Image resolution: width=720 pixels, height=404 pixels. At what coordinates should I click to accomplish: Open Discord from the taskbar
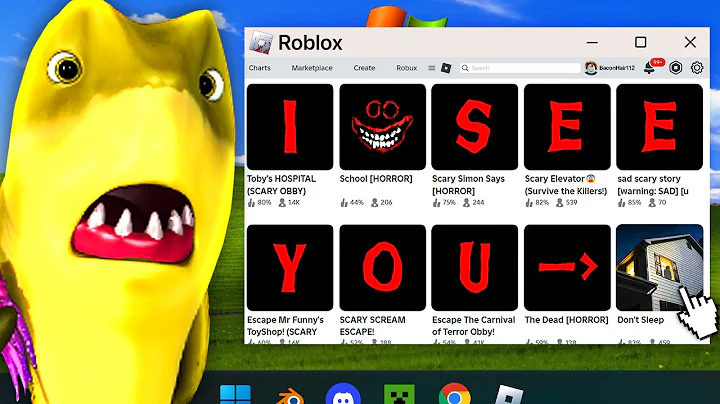[x=343, y=394]
